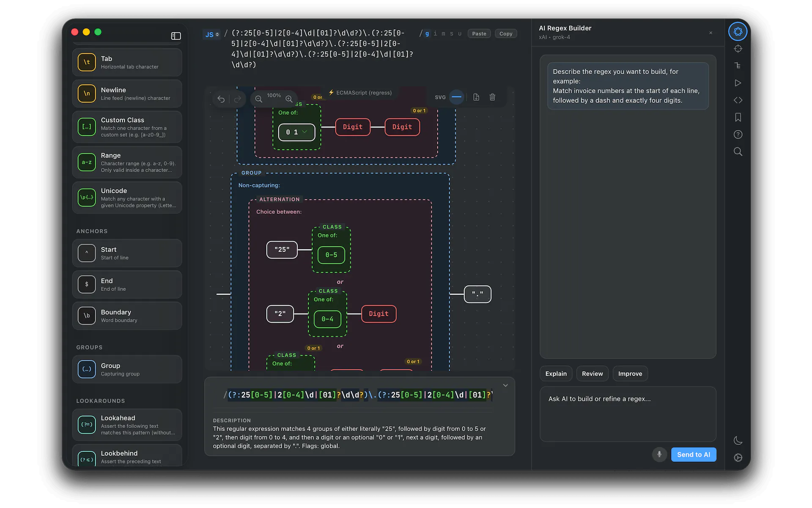Add the Range a-z block
The height and width of the screenshot is (508, 812).
pyautogui.click(x=127, y=163)
